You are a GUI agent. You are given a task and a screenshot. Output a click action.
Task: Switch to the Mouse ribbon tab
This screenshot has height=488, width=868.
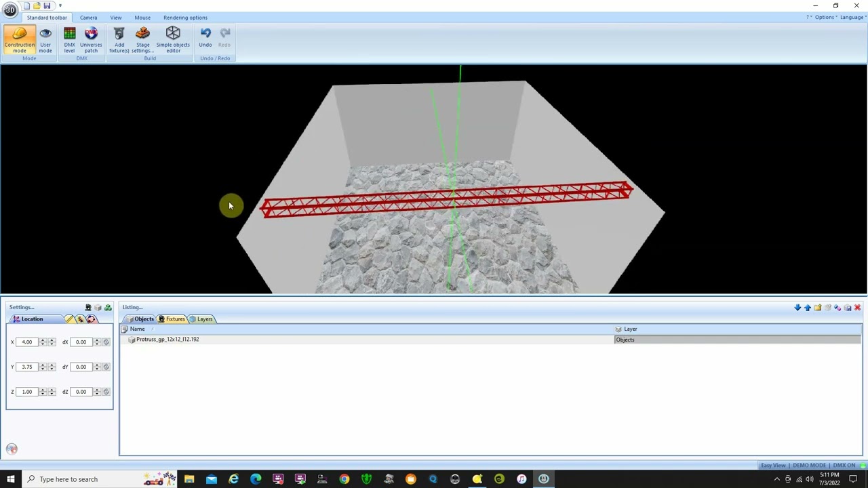142,18
